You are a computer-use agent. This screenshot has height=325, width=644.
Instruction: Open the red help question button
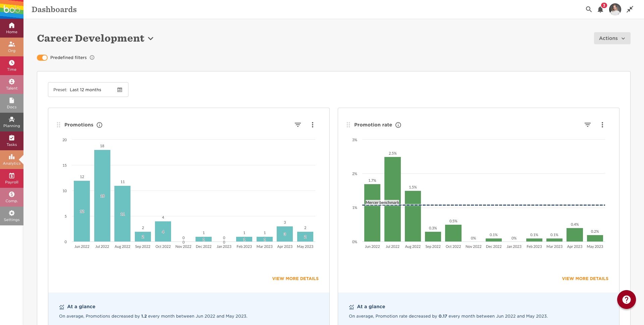click(x=626, y=300)
